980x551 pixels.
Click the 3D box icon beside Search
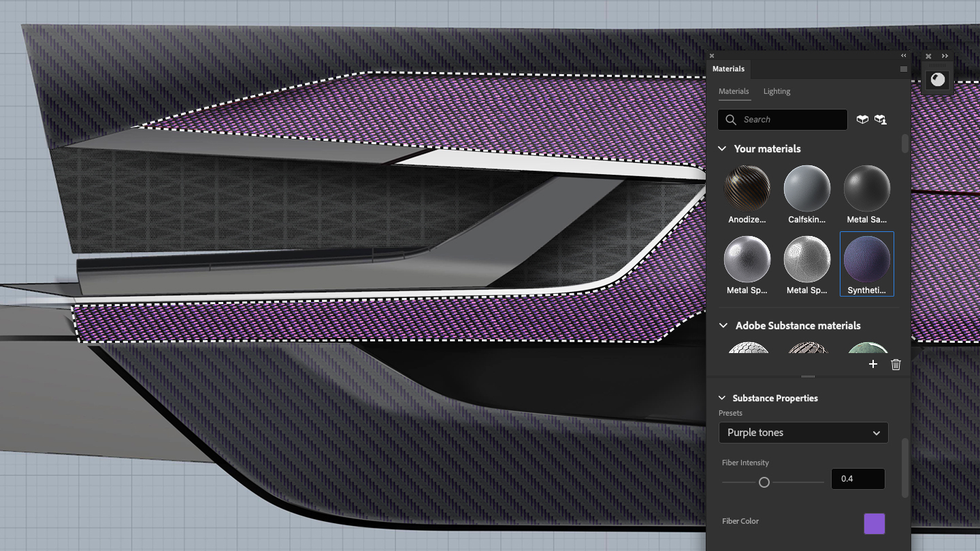click(862, 120)
